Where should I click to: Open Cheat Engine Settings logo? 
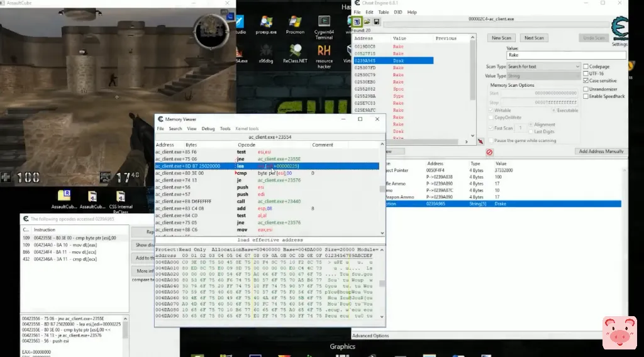[619, 29]
